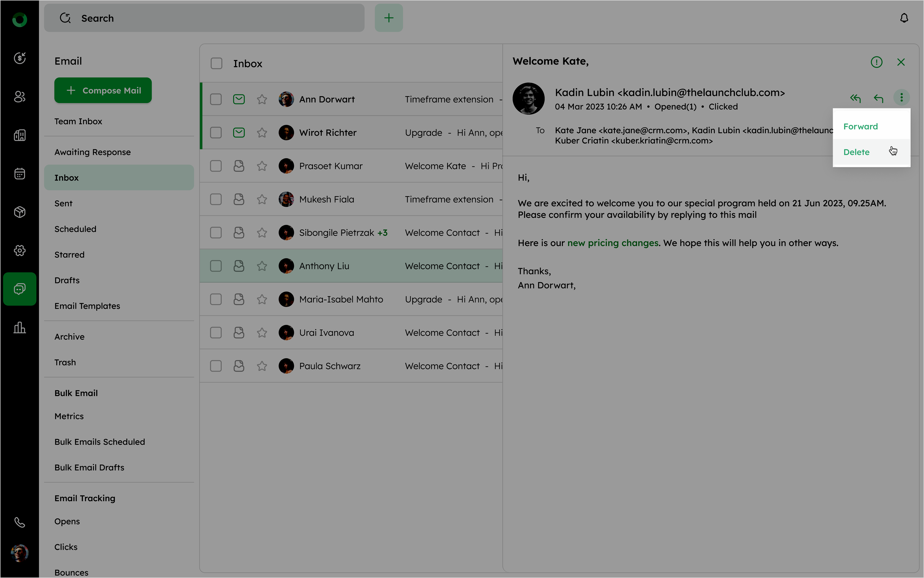Viewport: 924px width, 578px height.
Task: Star the Ann Dorwart email
Action: point(262,99)
